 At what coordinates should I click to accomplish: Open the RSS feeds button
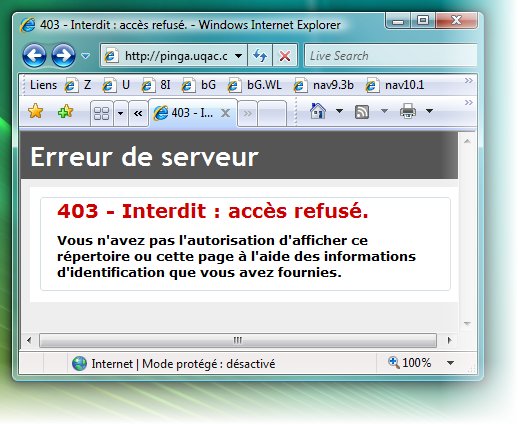click(x=362, y=111)
